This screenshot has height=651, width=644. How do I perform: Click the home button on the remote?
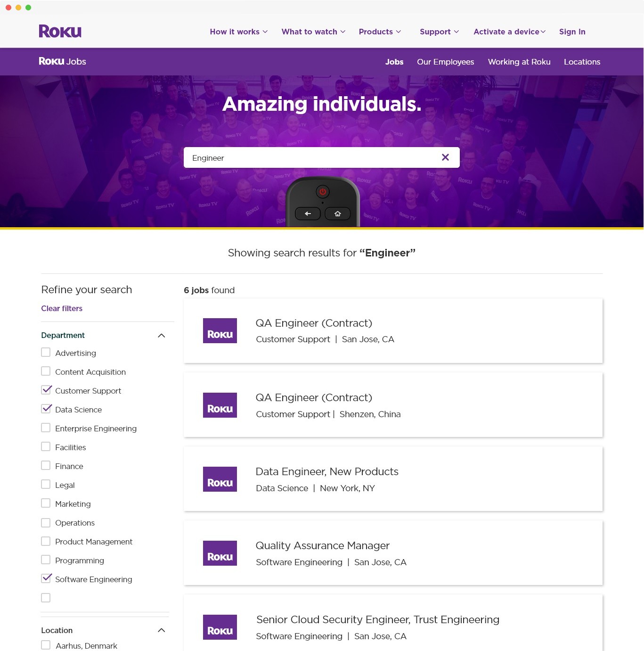338,214
